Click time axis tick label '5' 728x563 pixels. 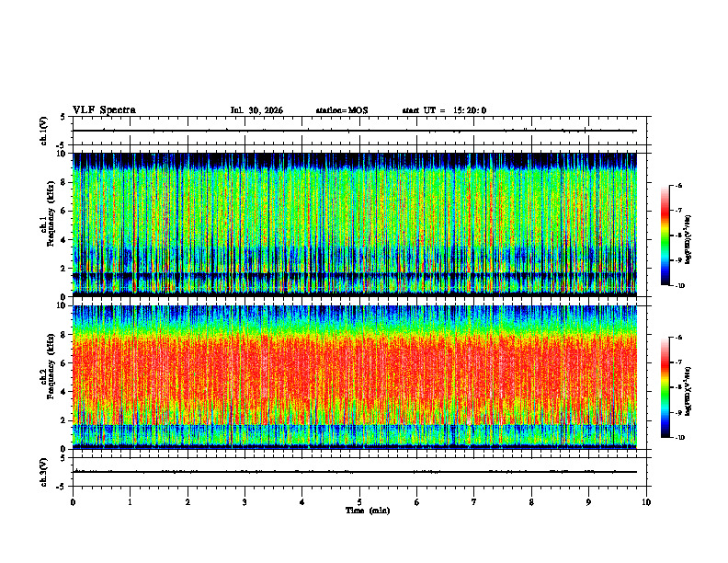pyautogui.click(x=359, y=502)
